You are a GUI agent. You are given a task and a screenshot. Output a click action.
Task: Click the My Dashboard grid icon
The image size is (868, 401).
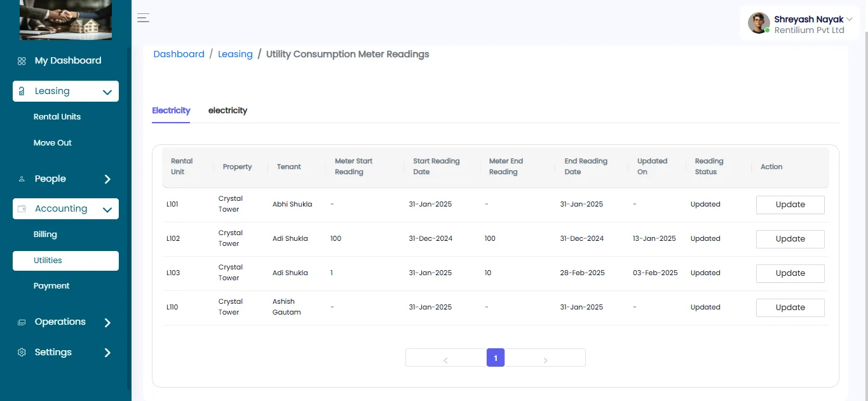tap(22, 61)
